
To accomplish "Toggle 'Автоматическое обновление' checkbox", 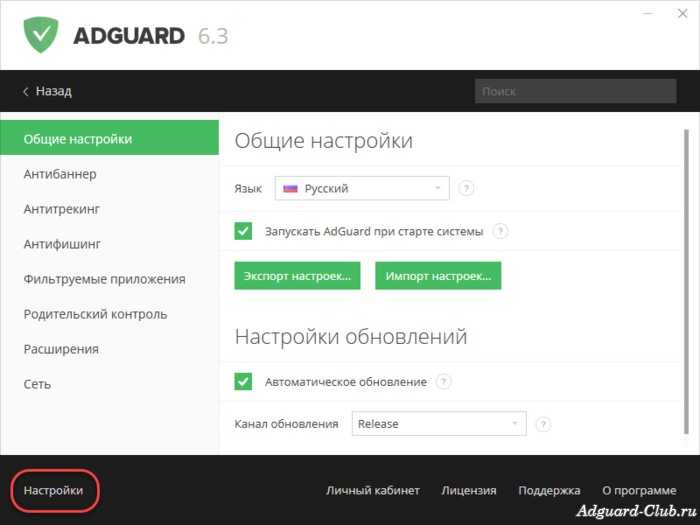I will 243,382.
